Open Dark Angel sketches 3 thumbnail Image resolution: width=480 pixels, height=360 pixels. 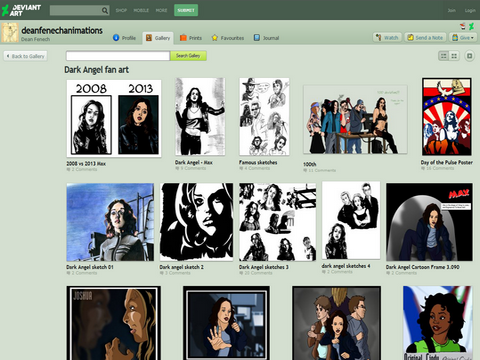pos(277,222)
